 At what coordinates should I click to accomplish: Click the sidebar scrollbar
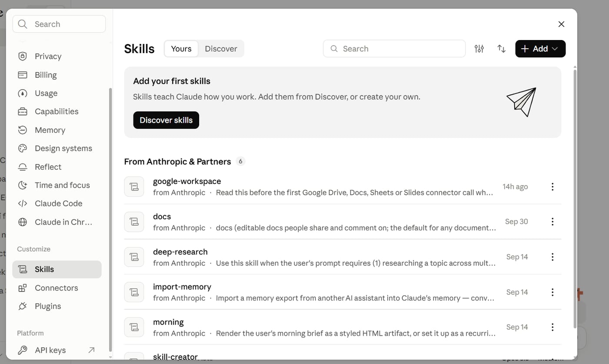coord(110,220)
